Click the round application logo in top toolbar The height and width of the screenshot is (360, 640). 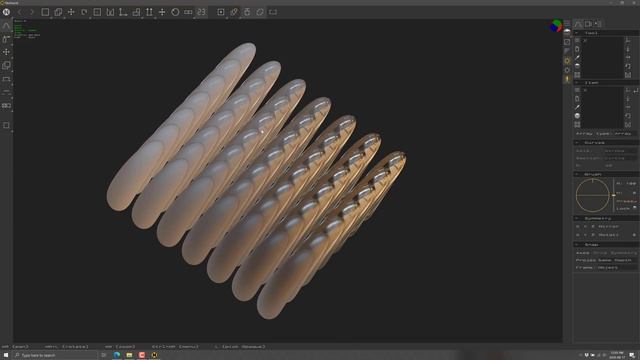pos(6,12)
